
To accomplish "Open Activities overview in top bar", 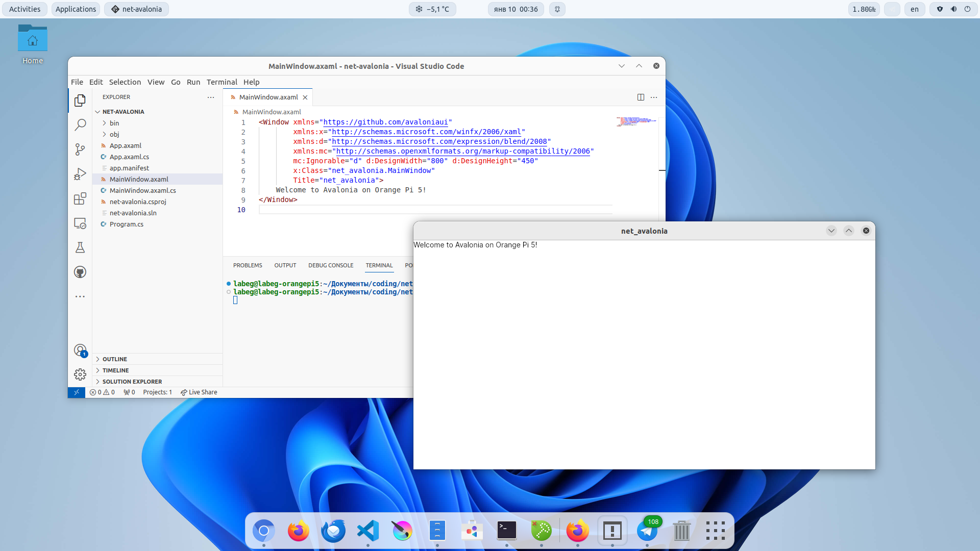I will pos(24,9).
